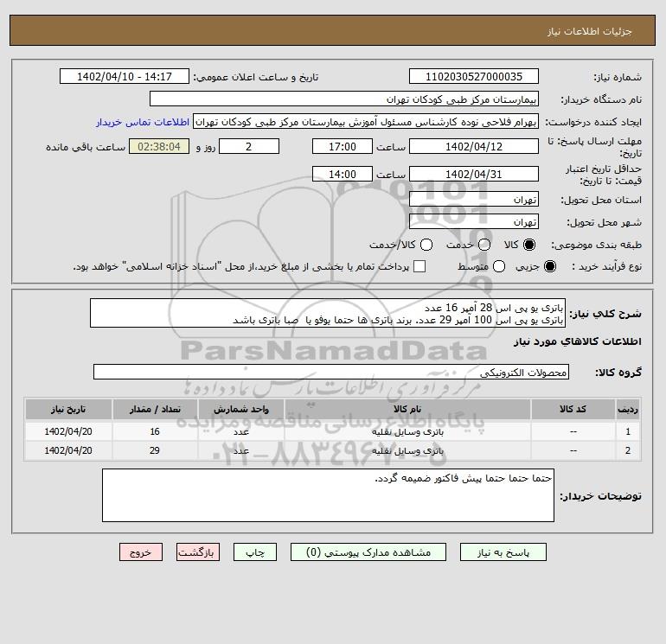The image size is (666, 644).
Task: Select table row with quantity 29
Action: [332, 450]
